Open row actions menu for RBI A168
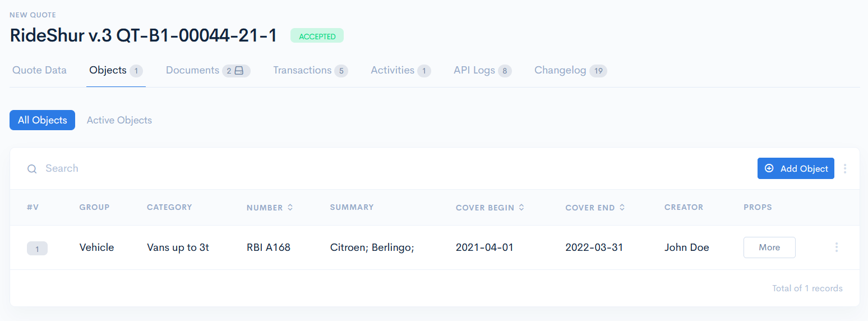Screen dimensions: 868x321 836,247
